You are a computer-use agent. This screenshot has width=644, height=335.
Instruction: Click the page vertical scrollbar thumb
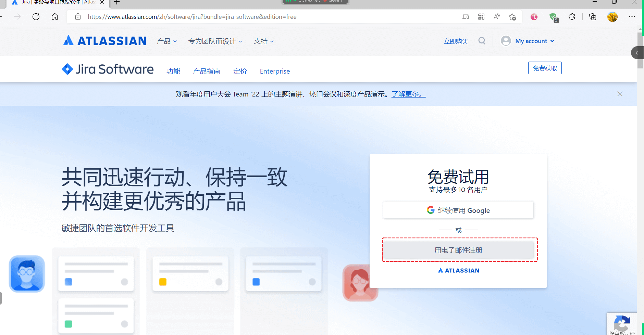pos(640,51)
